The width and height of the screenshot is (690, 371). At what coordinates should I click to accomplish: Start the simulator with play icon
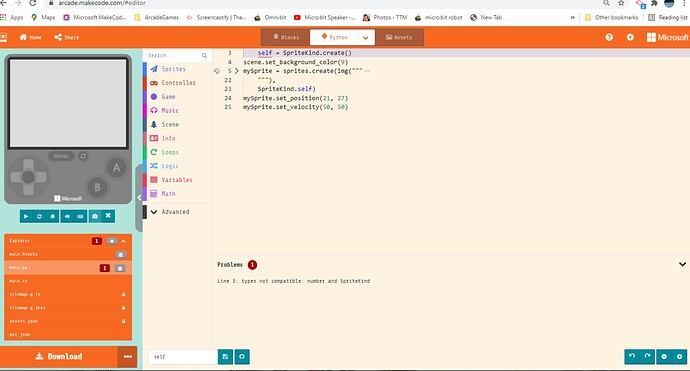26,216
